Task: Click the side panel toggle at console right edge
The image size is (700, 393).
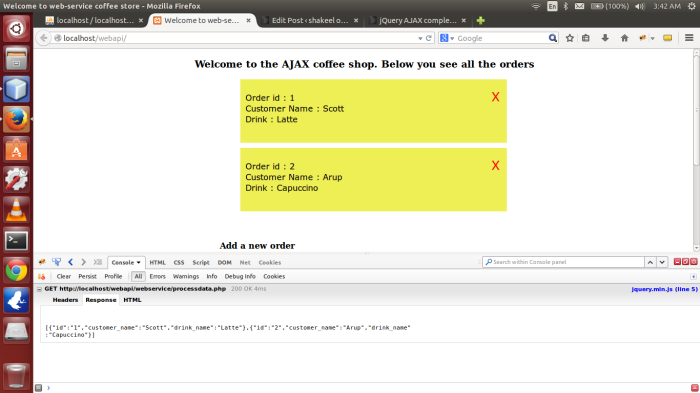Action: coord(693,276)
